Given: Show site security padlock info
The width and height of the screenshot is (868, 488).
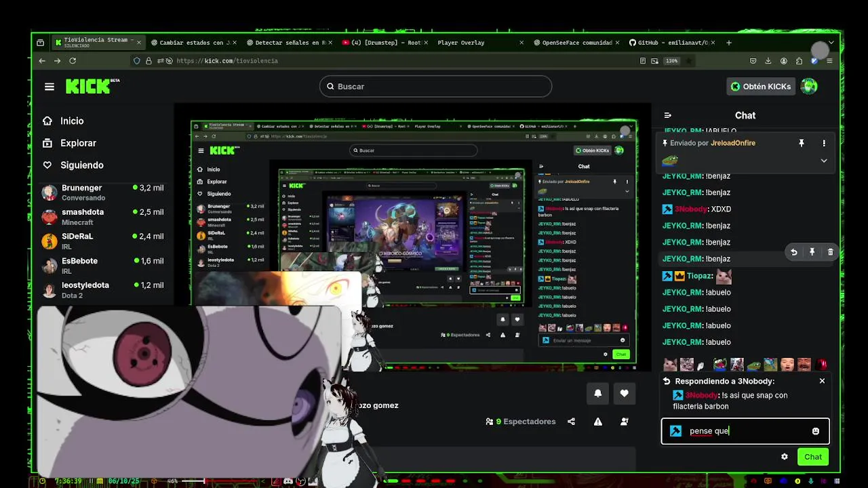Looking at the screenshot, I should coord(149,60).
